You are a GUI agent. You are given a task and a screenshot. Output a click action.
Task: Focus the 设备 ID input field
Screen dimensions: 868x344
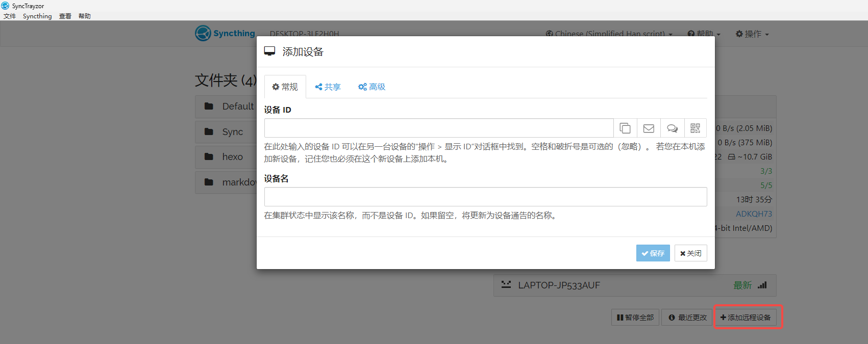[439, 128]
